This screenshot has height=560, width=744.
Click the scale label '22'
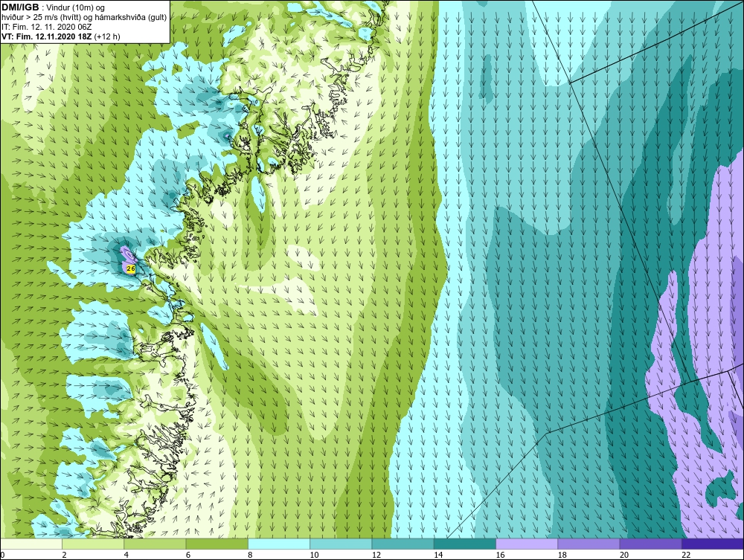point(686,556)
